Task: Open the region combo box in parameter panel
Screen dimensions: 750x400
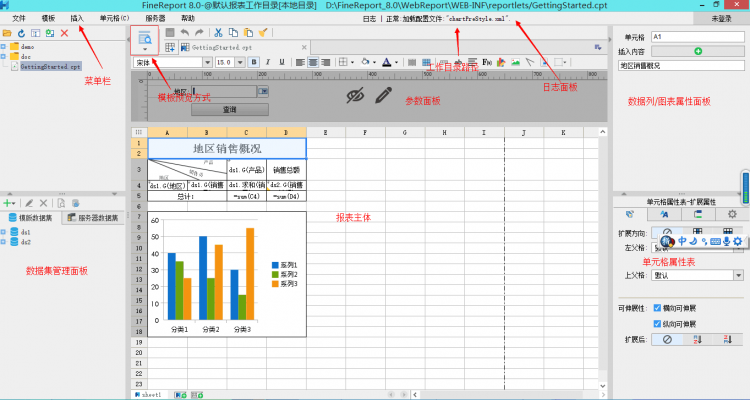Action: (263, 91)
